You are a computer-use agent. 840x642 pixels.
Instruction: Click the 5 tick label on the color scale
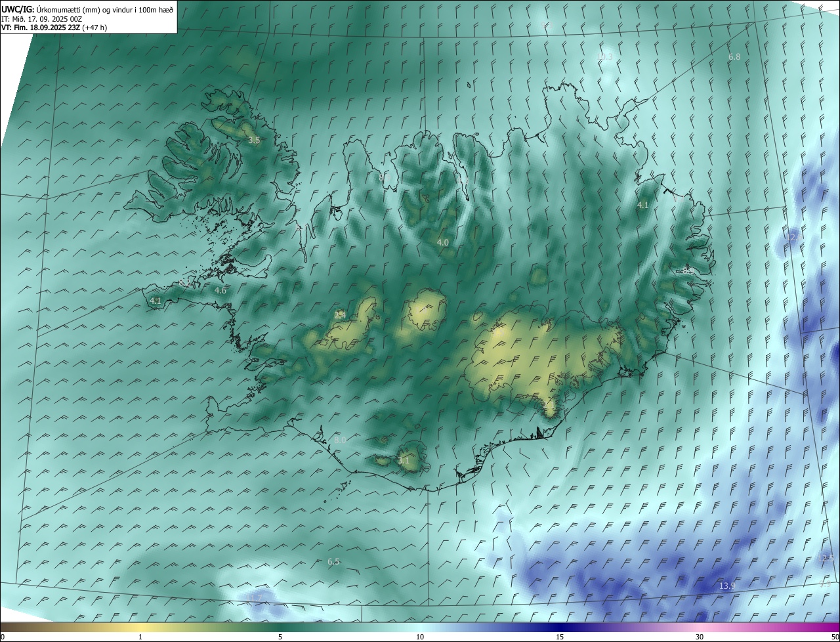pyautogui.click(x=280, y=637)
